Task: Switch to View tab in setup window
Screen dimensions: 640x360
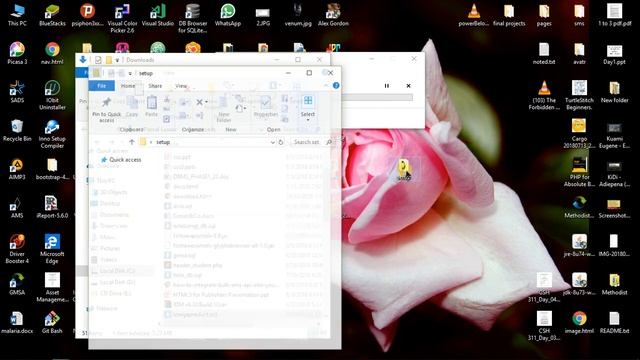Action: (181, 86)
